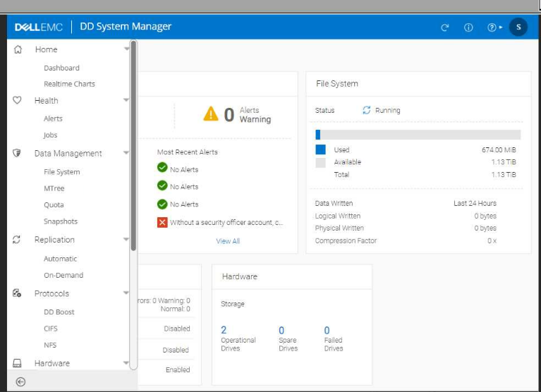This screenshot has height=392, width=541.
Task: Click the Enabled status text
Action: (x=178, y=369)
